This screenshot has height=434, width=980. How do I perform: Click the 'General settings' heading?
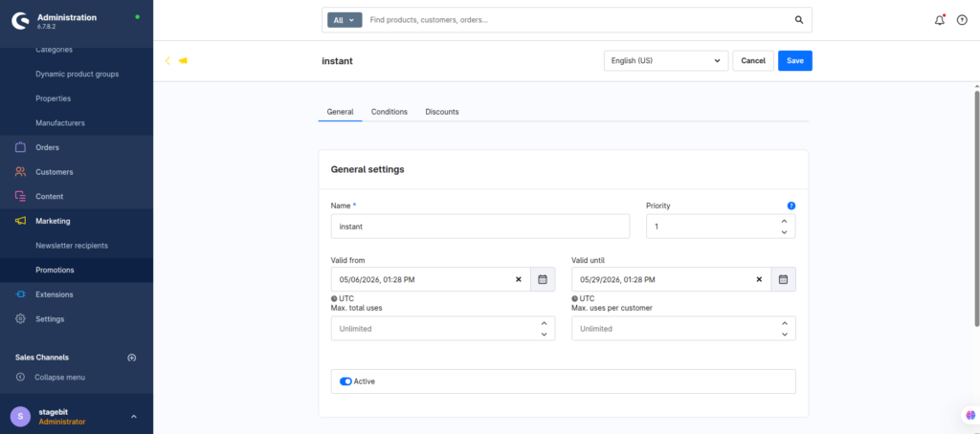pyautogui.click(x=367, y=169)
